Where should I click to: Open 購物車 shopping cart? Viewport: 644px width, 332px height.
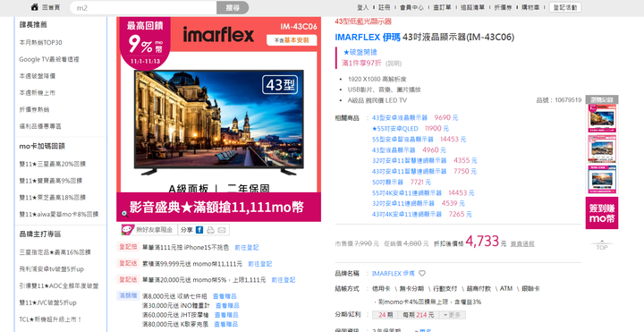tap(530, 7)
